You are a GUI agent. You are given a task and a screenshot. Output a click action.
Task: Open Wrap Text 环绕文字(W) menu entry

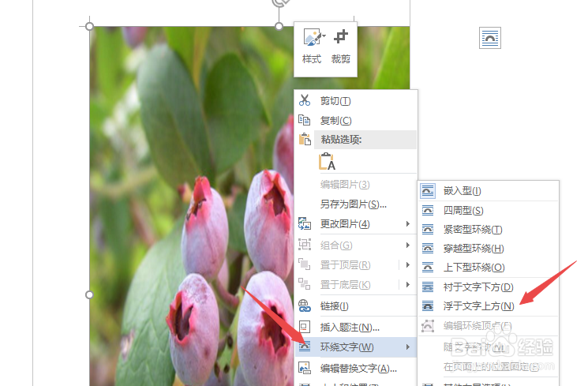pos(356,347)
